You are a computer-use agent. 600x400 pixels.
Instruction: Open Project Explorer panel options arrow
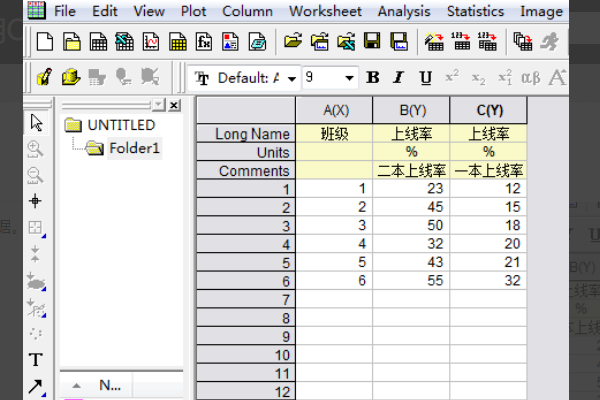(158, 105)
